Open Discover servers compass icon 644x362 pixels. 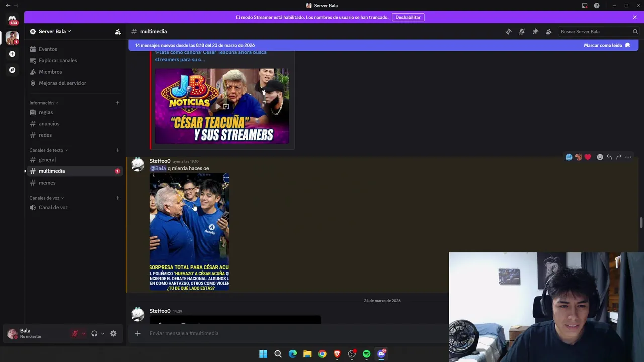point(12,70)
